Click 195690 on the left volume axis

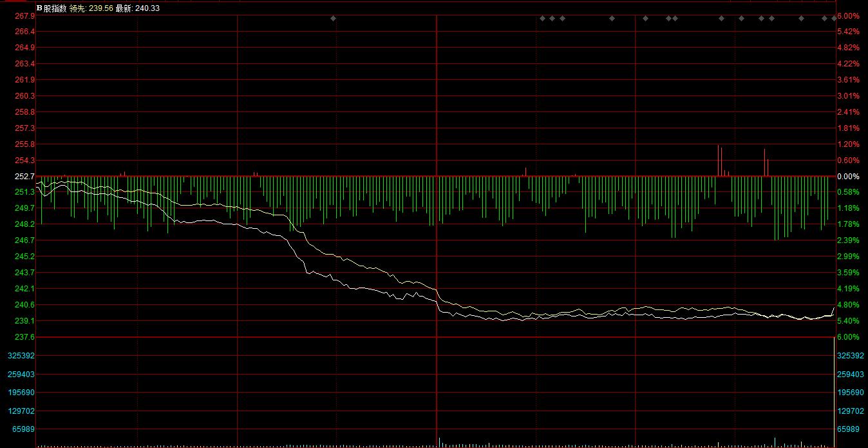(21, 393)
